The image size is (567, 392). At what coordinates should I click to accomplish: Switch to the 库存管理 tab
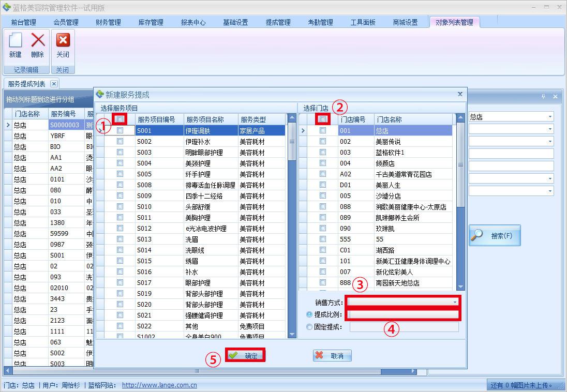point(151,22)
